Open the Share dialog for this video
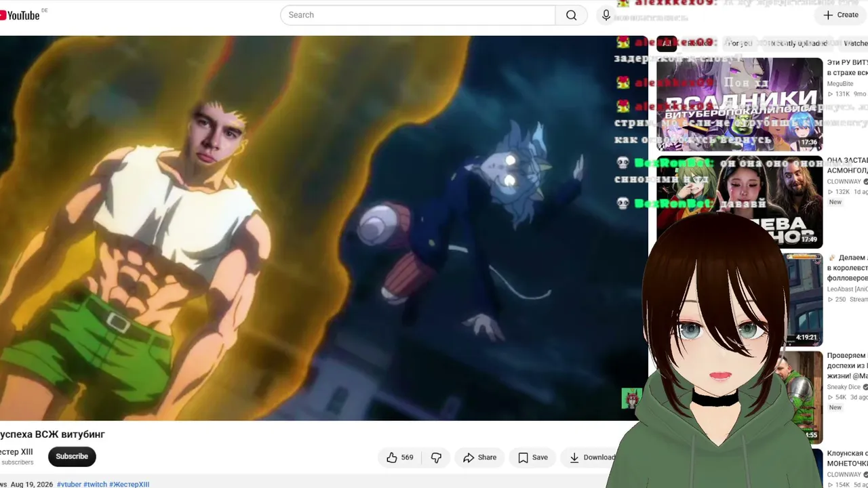Image resolution: width=868 pixels, height=488 pixels. click(x=479, y=457)
